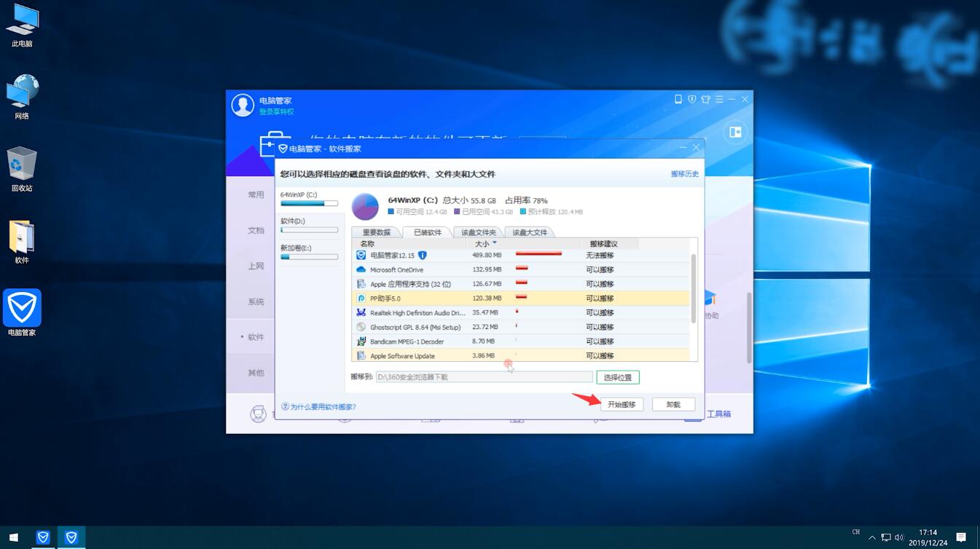The height and width of the screenshot is (549, 980).
Task: Click the 选择位置 button
Action: click(x=618, y=377)
